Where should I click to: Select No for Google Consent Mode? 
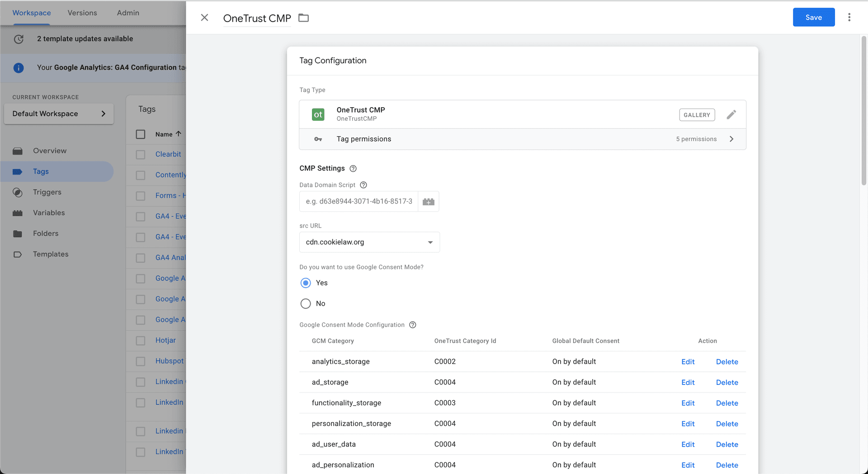tap(306, 303)
